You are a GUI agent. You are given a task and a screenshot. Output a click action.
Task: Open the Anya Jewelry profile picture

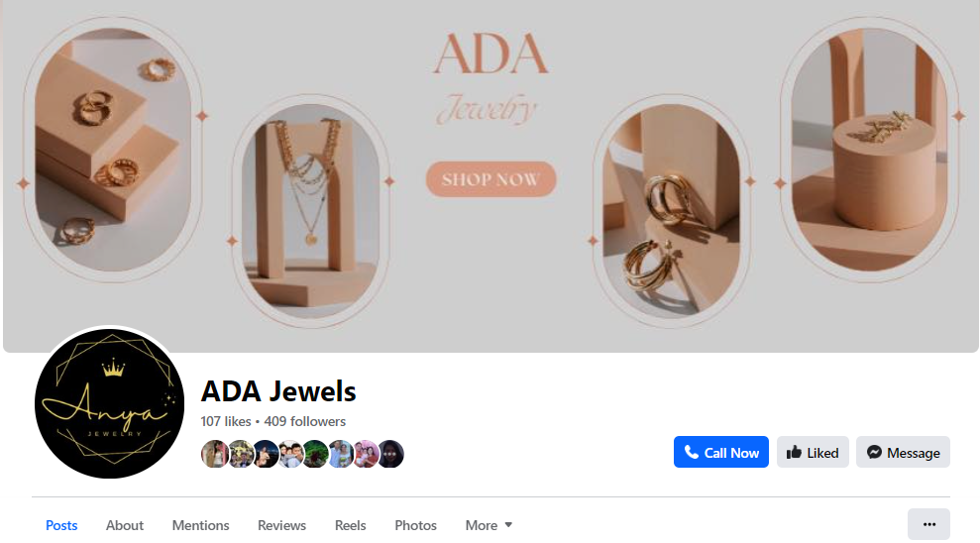tap(109, 403)
